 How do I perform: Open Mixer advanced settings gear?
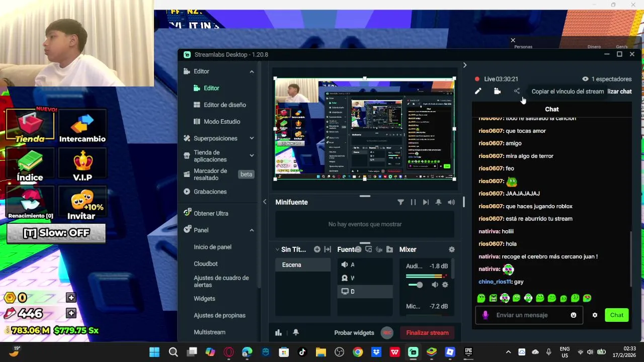tap(452, 249)
